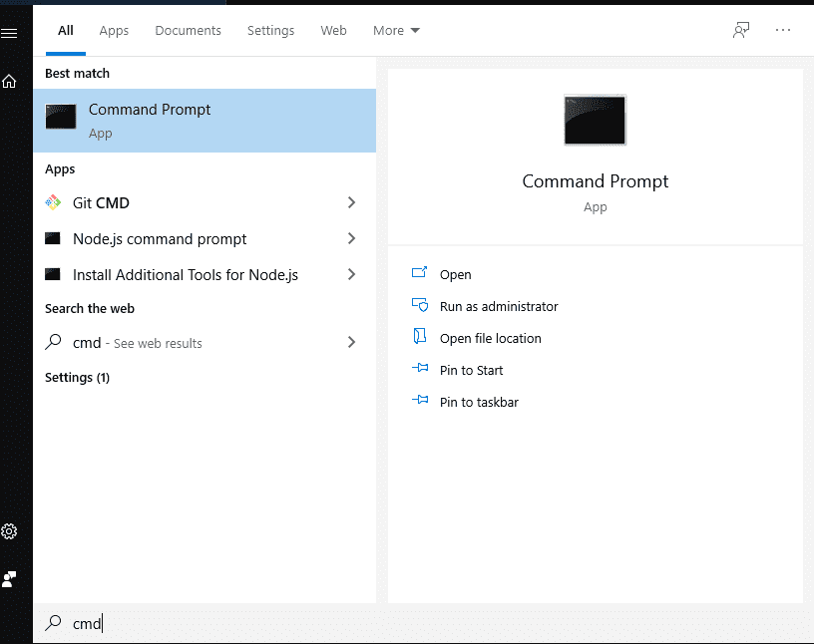Screen dimensions: 814x644
Task: Click the user account icon in sidebar
Action: 9,579
